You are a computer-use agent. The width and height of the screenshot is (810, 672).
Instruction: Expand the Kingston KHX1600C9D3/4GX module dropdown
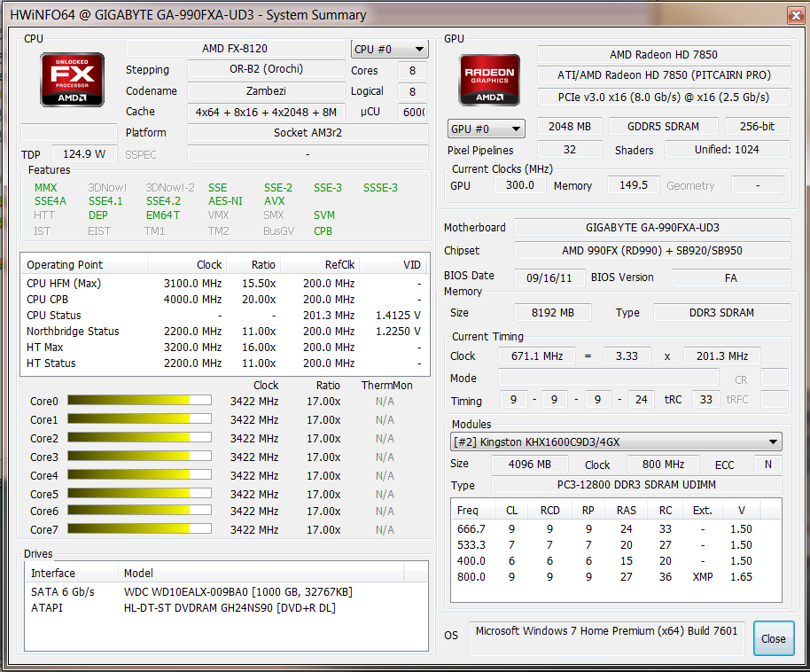click(x=616, y=442)
